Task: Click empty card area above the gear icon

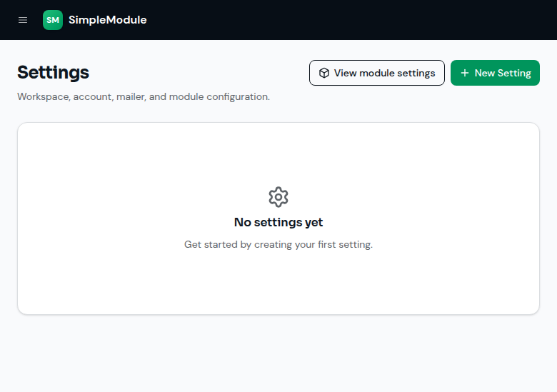Action: coord(278,154)
